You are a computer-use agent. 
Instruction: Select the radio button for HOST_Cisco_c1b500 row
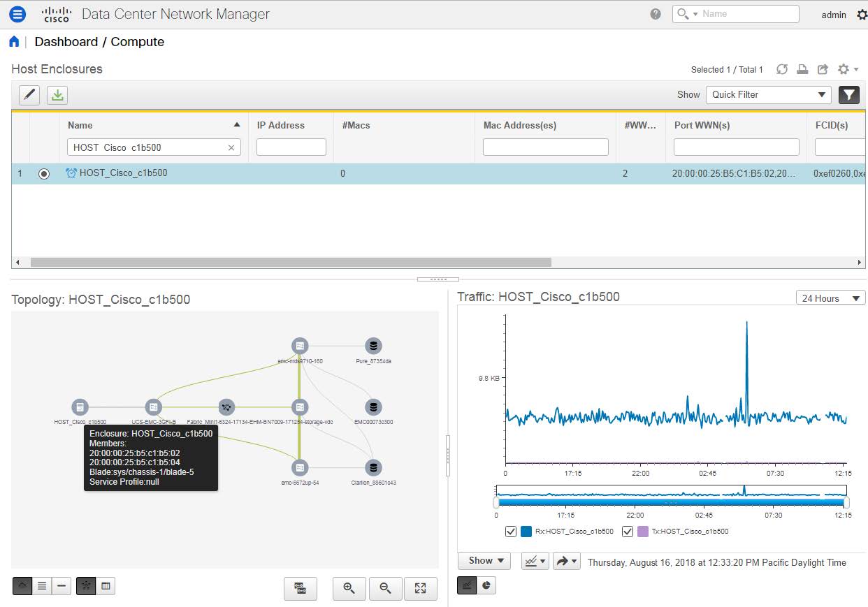pos(44,173)
